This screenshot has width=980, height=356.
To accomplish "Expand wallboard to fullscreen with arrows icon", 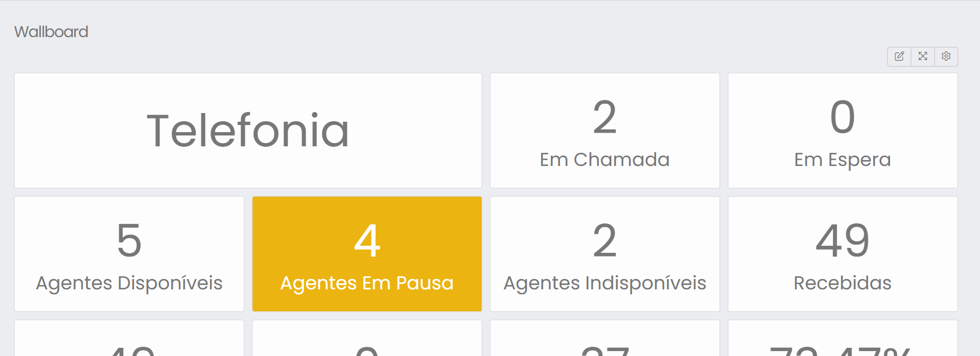I will [x=923, y=56].
